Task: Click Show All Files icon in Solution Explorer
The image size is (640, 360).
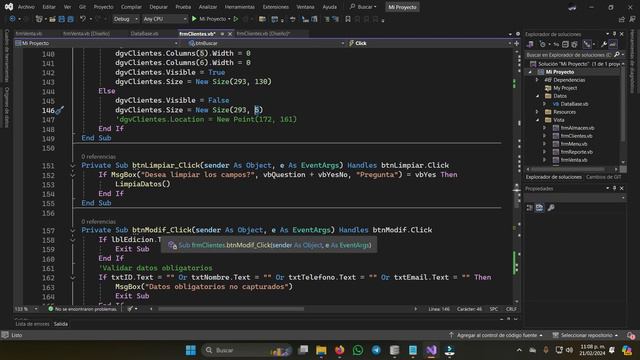Action: [x=575, y=44]
